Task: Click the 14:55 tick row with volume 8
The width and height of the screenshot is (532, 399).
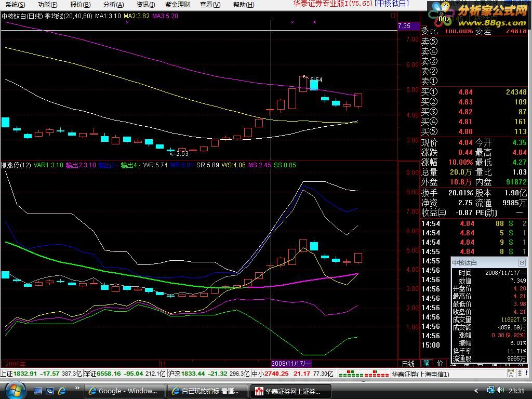Action: point(474,251)
